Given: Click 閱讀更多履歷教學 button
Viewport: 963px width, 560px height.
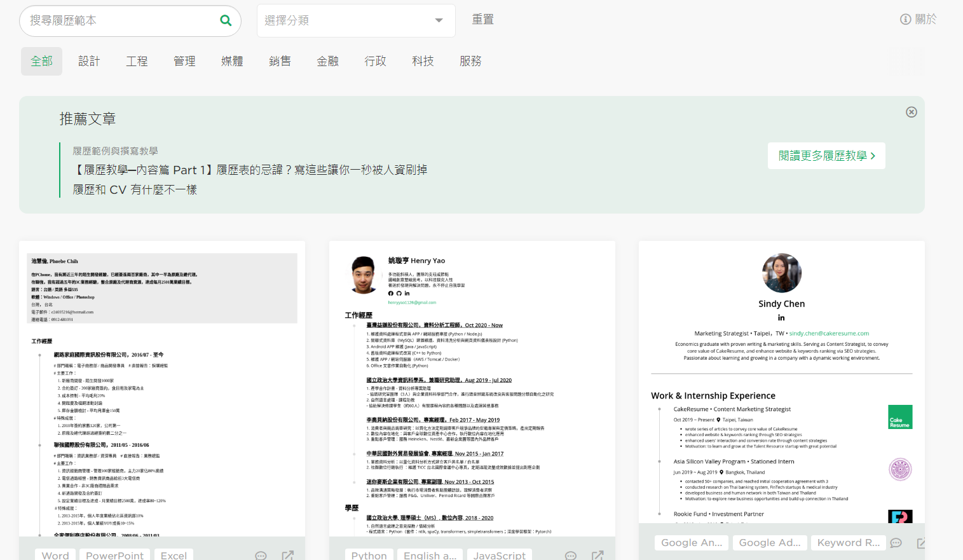Looking at the screenshot, I should (x=826, y=156).
